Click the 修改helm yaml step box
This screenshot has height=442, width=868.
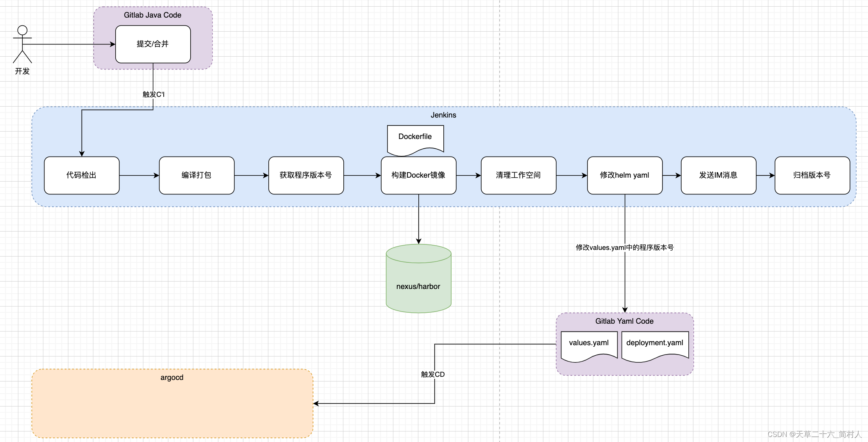625,175
